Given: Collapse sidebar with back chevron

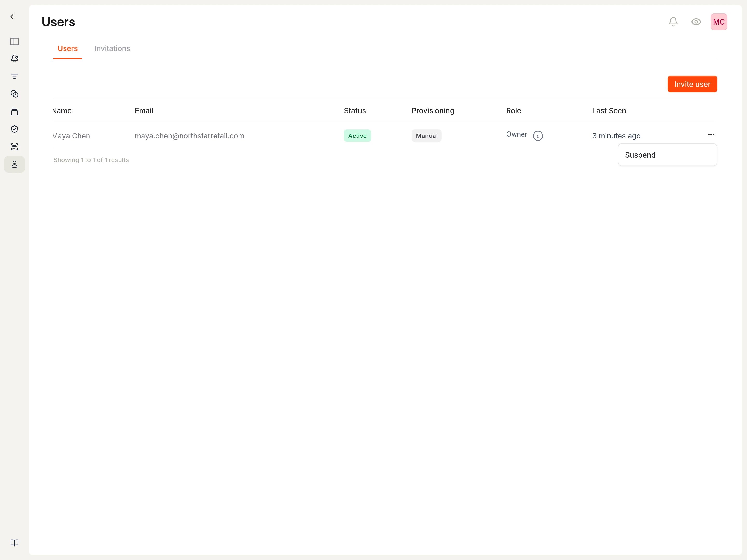Looking at the screenshot, I should [x=12, y=17].
